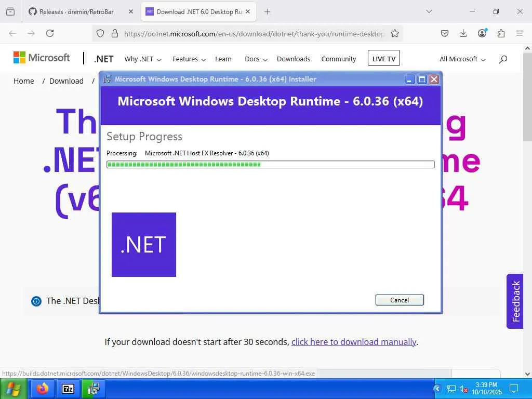Switch to the Releases dremin/RetroBar tab
The image size is (532, 399).
point(76,11)
